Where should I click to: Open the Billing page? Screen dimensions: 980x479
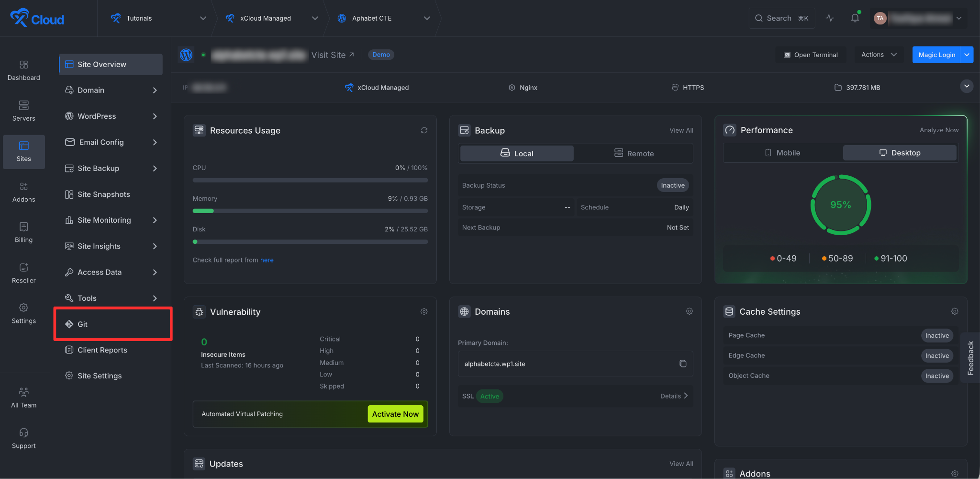pyautogui.click(x=23, y=233)
